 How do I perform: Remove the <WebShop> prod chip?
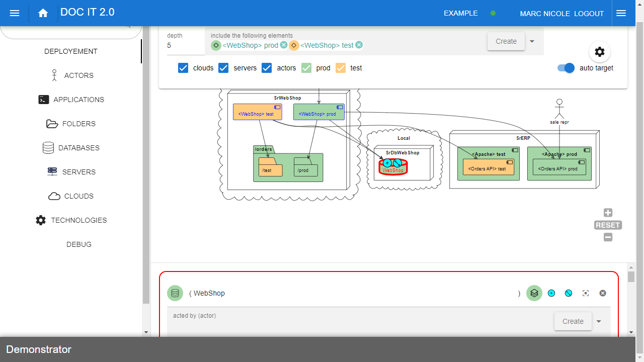[x=284, y=45]
